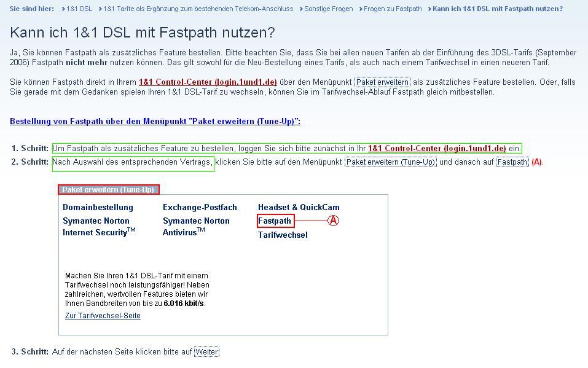Go to the Sonstige Fragen breadcrumb

click(329, 9)
